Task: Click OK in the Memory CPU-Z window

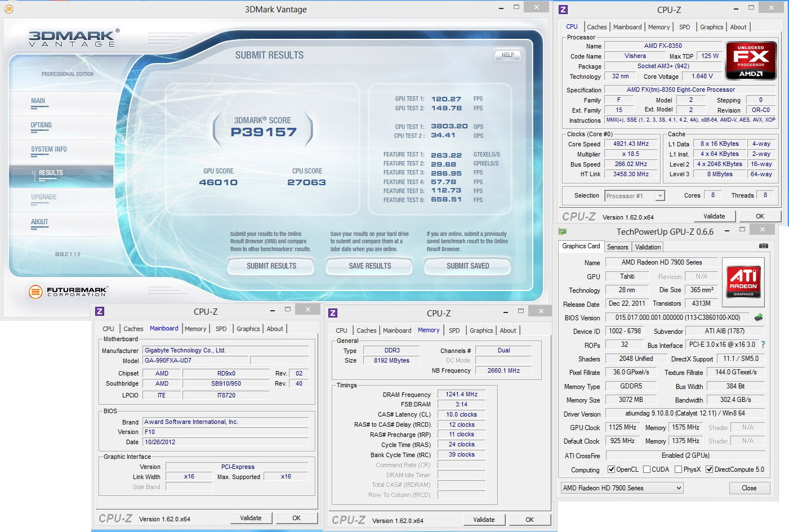Action: (x=529, y=520)
